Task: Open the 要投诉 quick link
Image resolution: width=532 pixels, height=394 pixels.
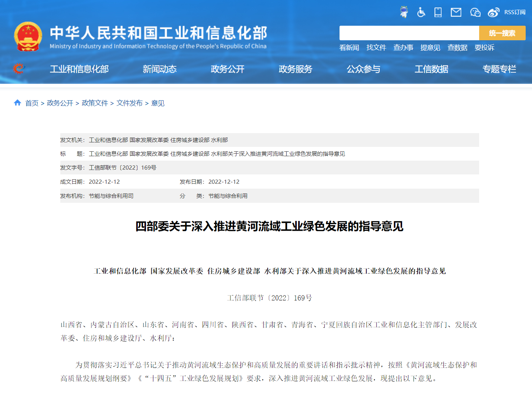Action: (484, 48)
